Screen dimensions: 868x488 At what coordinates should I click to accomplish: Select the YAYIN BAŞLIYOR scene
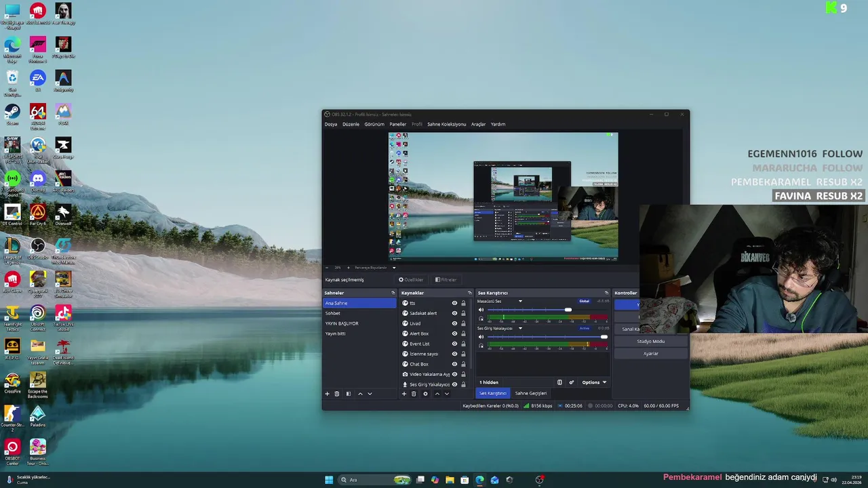click(359, 323)
